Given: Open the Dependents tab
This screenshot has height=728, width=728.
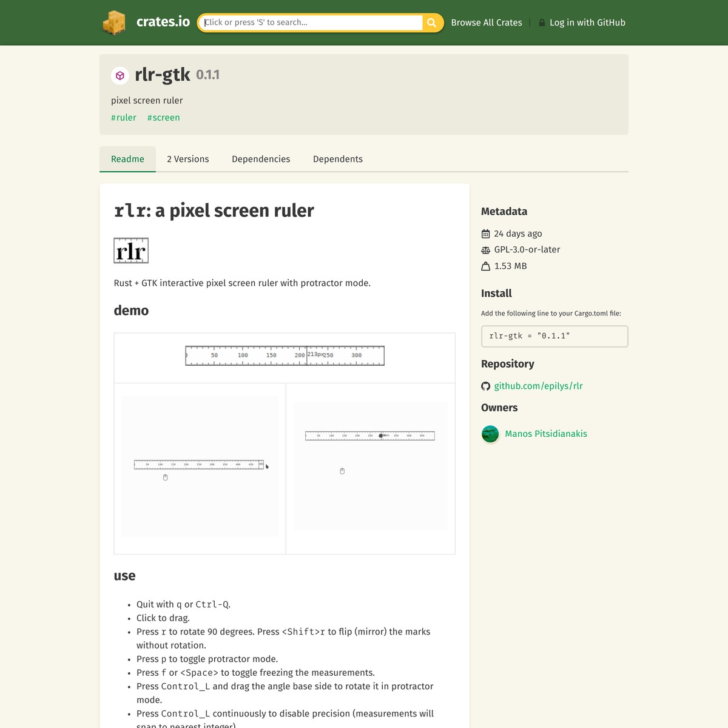Looking at the screenshot, I should tap(338, 159).
